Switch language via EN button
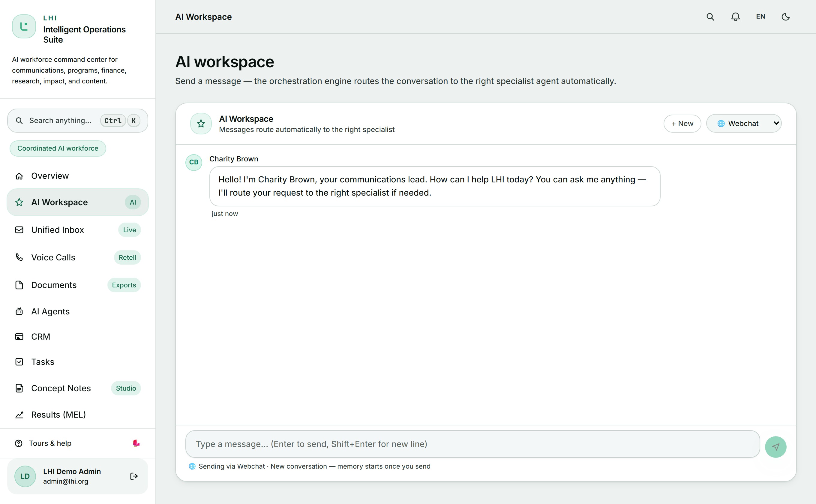The height and width of the screenshot is (504, 816). coord(760,17)
